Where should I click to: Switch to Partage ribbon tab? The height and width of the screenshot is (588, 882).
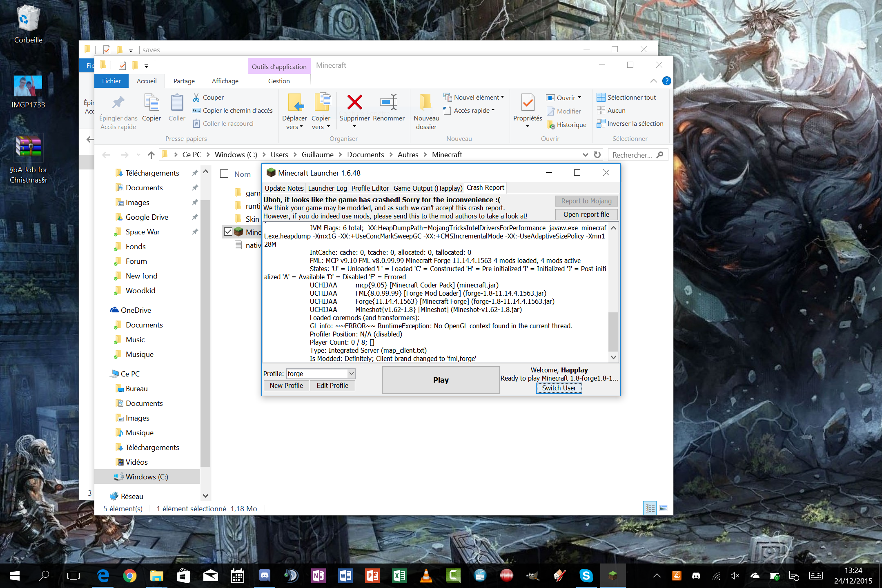[184, 81]
